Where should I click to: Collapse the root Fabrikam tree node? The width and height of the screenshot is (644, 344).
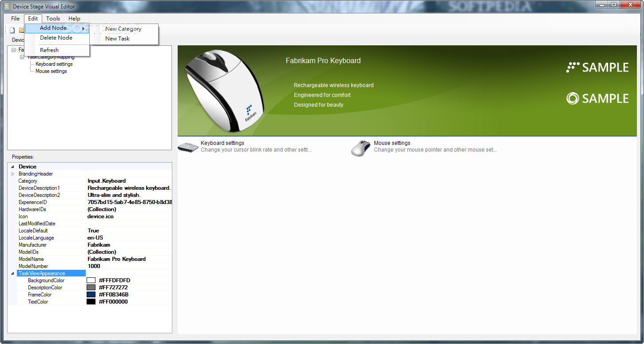(x=14, y=50)
